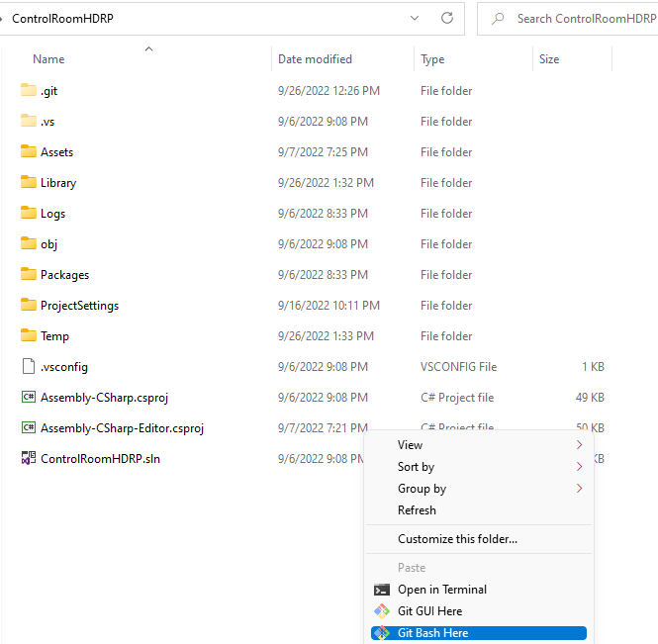Select the obj folder icon
This screenshot has width=658, height=644.
29,243
